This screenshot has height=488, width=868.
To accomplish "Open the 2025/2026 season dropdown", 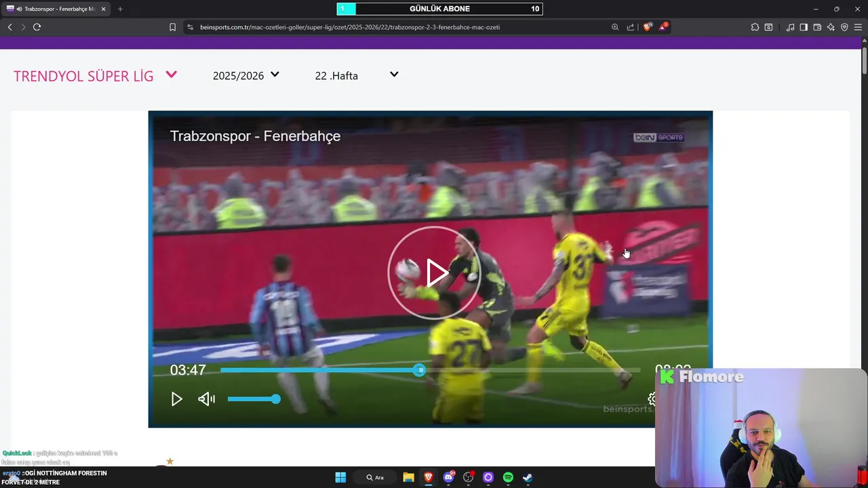I will pyautogui.click(x=245, y=75).
